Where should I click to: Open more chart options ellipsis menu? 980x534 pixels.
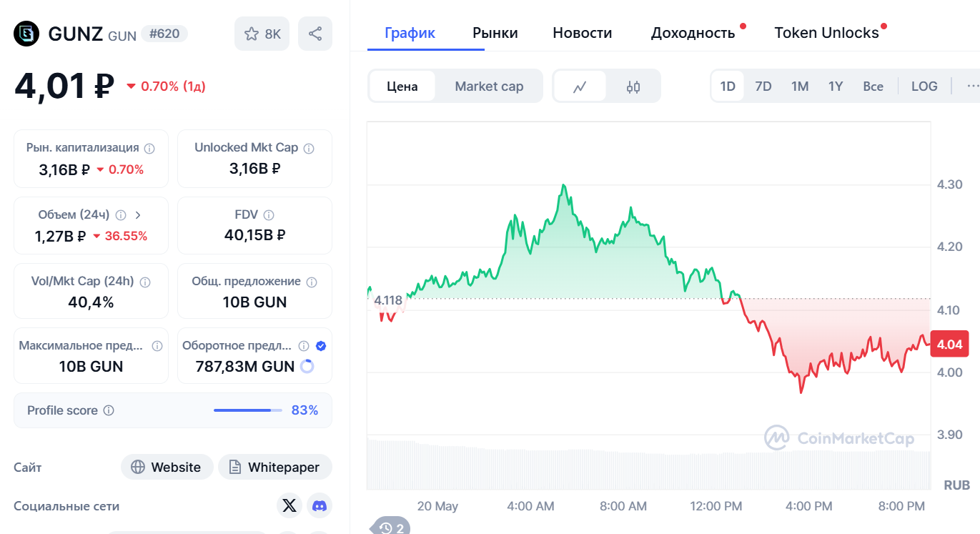[x=972, y=86]
